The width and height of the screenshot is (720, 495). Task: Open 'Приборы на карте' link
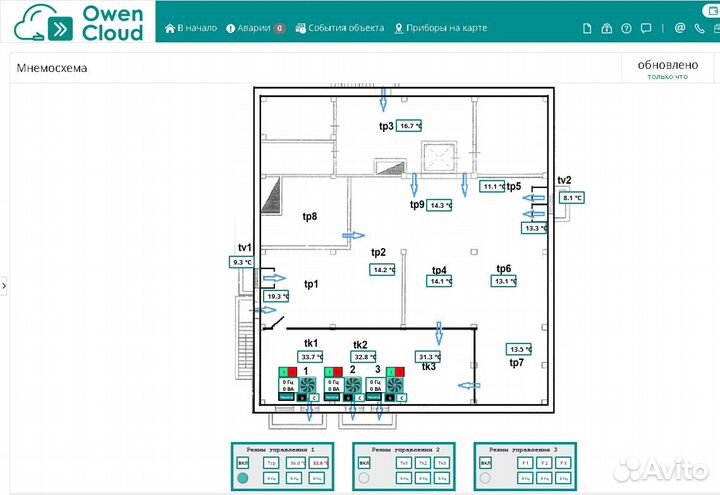441,28
